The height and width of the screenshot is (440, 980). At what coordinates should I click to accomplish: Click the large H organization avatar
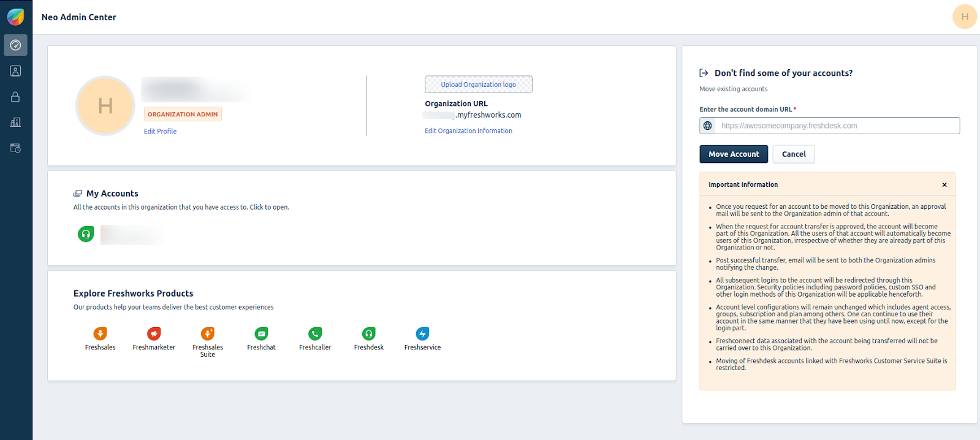tap(105, 106)
